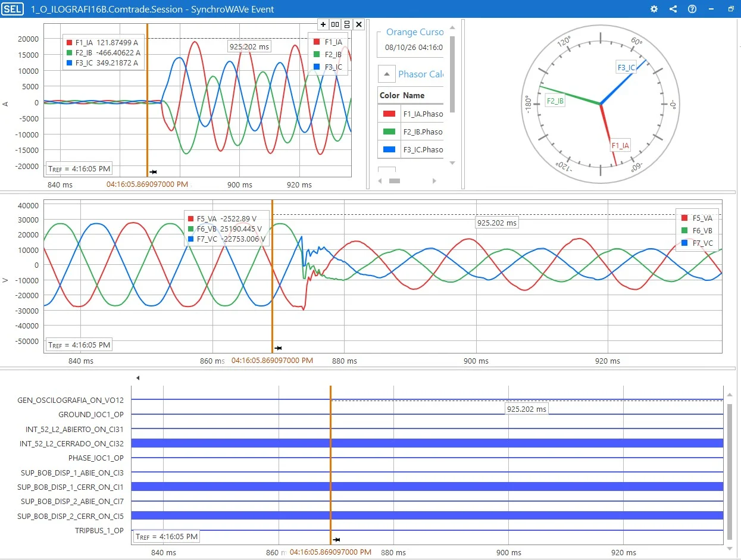
Task: Click the cursor pin icon in digital chart
Action: pos(336,540)
